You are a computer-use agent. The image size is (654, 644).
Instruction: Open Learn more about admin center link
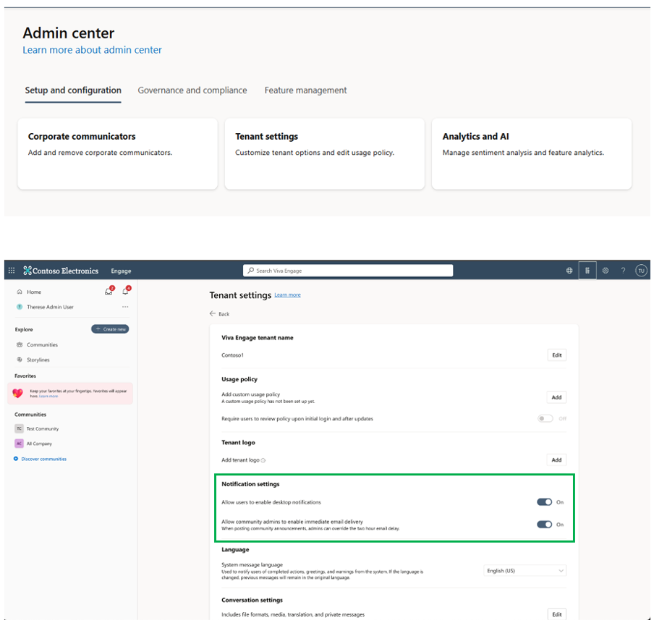pyautogui.click(x=92, y=50)
